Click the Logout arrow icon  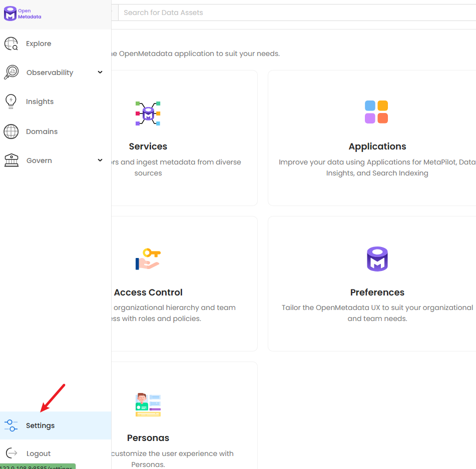pyautogui.click(x=11, y=453)
